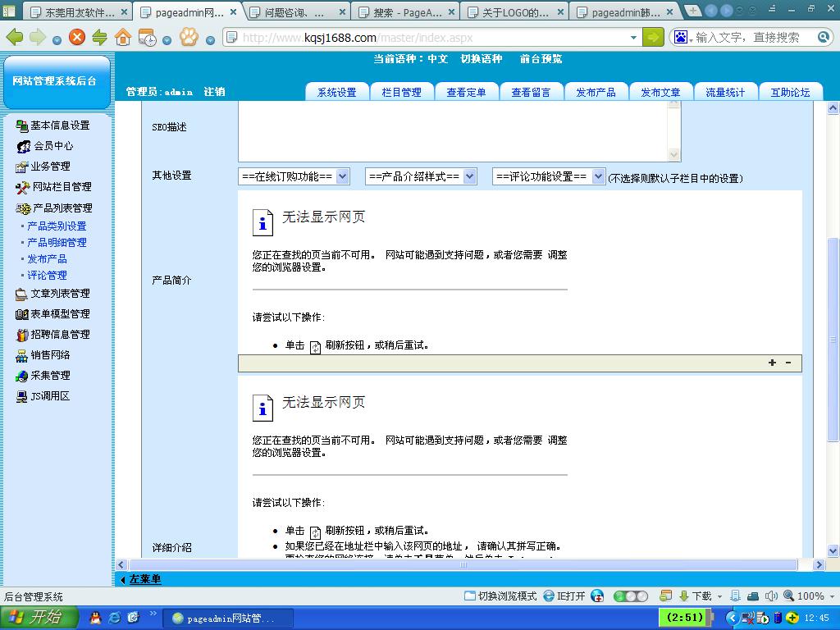Viewport: 840px width, 630px height.
Task: Click the 招聘信息管理 icon in sidebar
Action: click(22, 335)
